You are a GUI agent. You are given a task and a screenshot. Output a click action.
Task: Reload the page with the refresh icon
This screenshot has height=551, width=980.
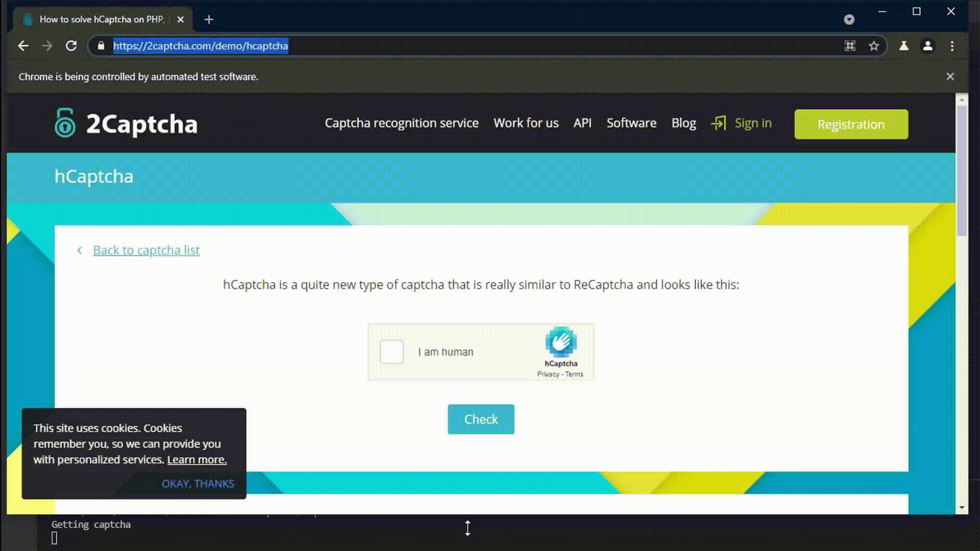click(71, 46)
